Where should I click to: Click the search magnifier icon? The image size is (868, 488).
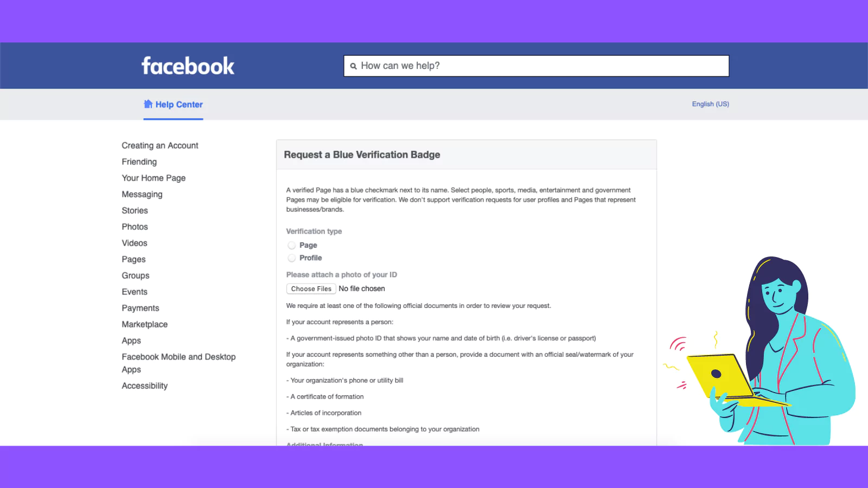353,66
